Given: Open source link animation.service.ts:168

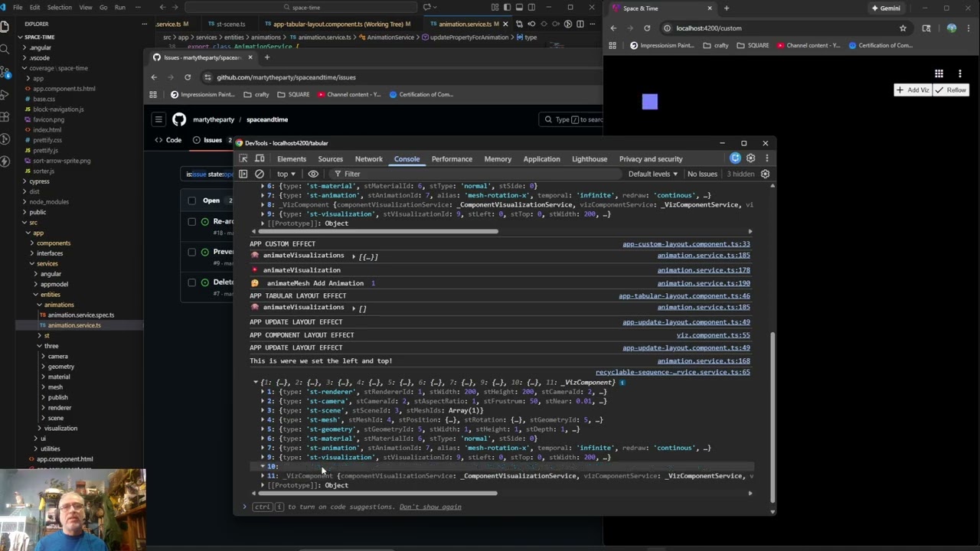Looking at the screenshot, I should pos(704,361).
